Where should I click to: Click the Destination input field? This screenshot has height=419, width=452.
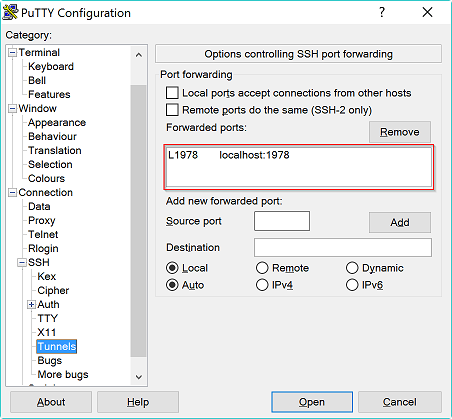[x=343, y=247]
